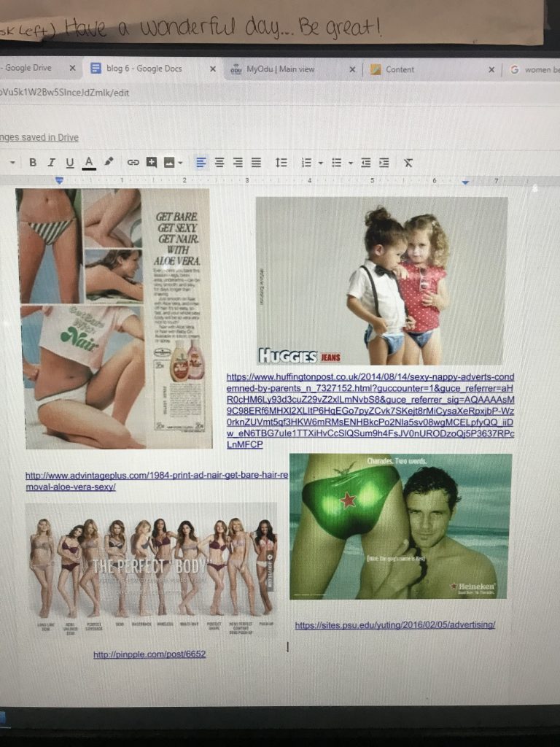This screenshot has height=747, width=560.
Task: Click the MyOdu favicon on the tab
Action: click(236, 69)
